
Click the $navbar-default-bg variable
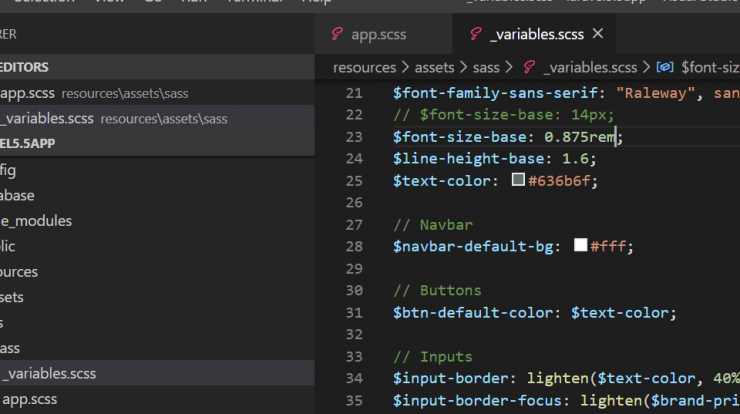[472, 246]
